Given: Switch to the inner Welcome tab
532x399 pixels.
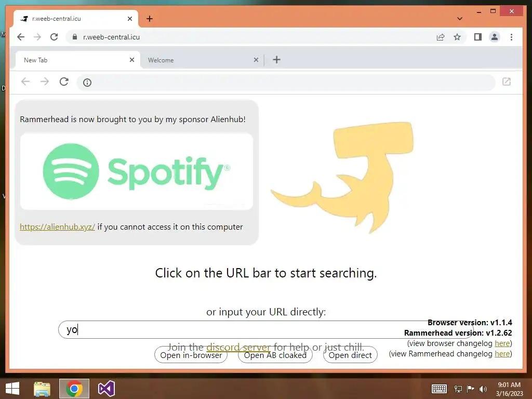Looking at the screenshot, I should coord(202,60).
